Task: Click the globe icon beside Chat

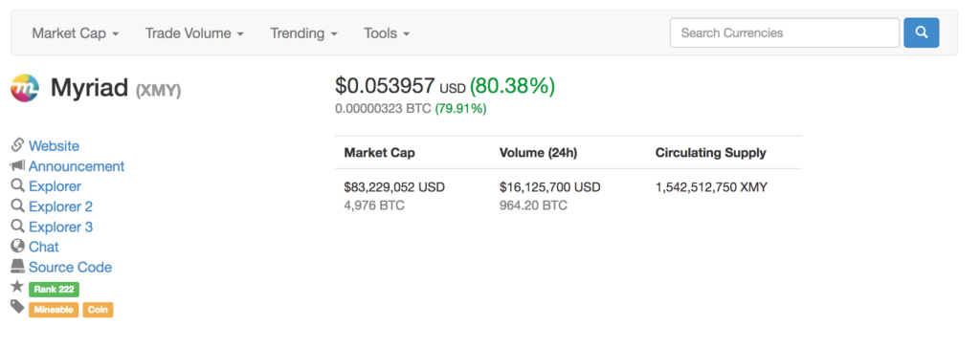Action: tap(17, 246)
